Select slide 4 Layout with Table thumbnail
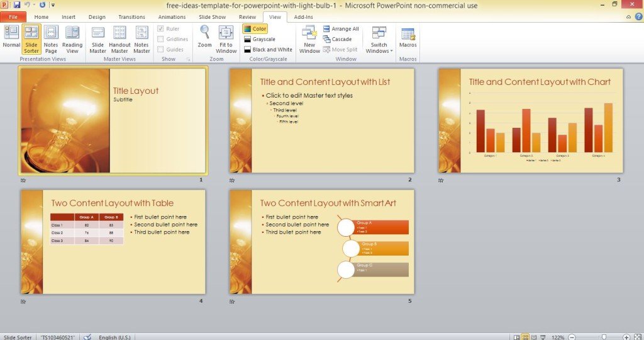The height and width of the screenshot is (340, 644). pyautogui.click(x=113, y=242)
